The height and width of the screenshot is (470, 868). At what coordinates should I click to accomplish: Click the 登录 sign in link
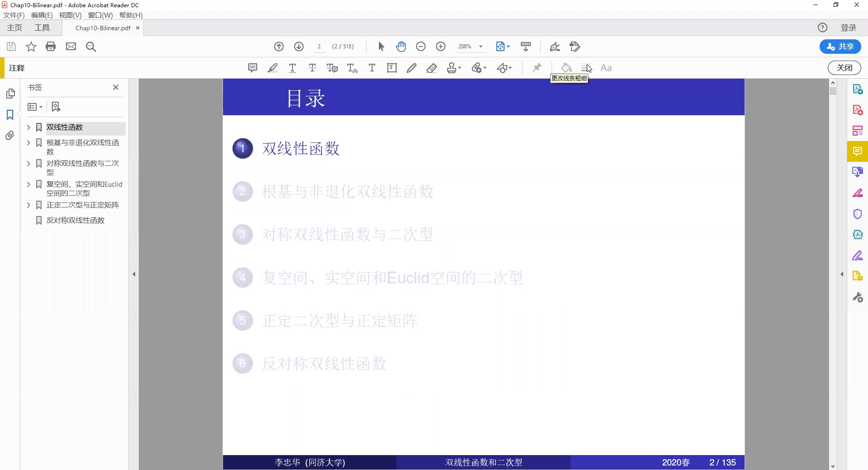point(849,28)
